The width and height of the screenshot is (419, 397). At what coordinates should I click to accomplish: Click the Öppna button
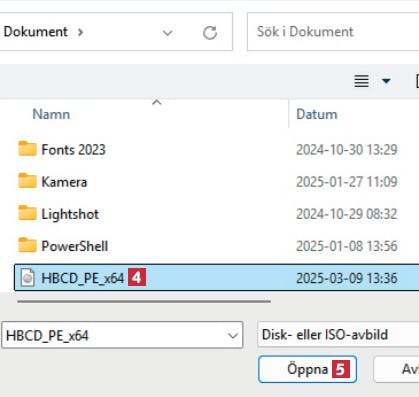point(307,369)
